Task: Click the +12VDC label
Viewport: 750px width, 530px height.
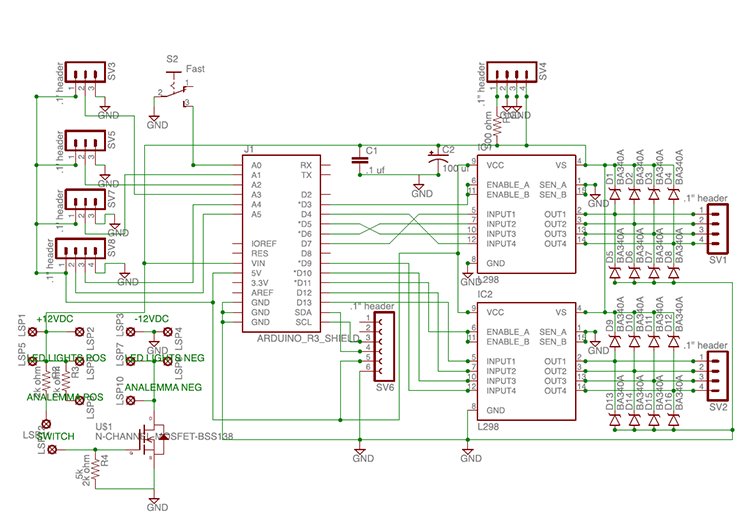Action: click(x=55, y=319)
